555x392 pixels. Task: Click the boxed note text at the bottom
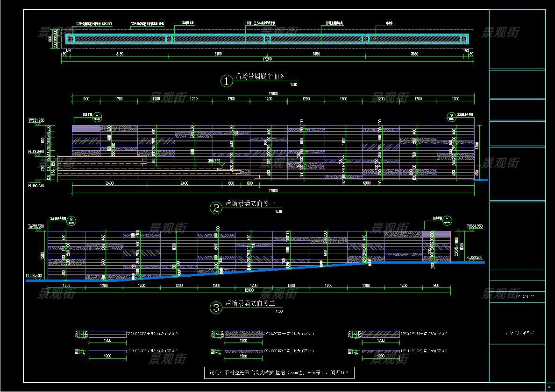pos(279,372)
